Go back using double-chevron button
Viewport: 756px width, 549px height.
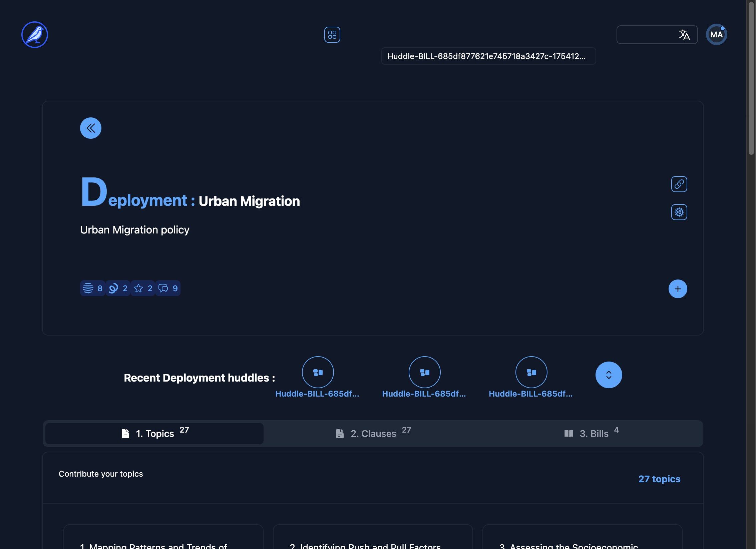pos(90,128)
